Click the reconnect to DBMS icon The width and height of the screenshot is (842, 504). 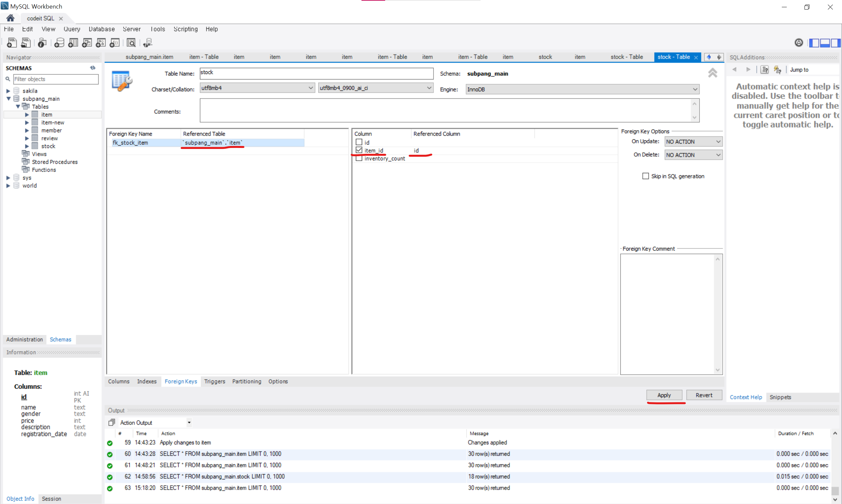click(147, 43)
